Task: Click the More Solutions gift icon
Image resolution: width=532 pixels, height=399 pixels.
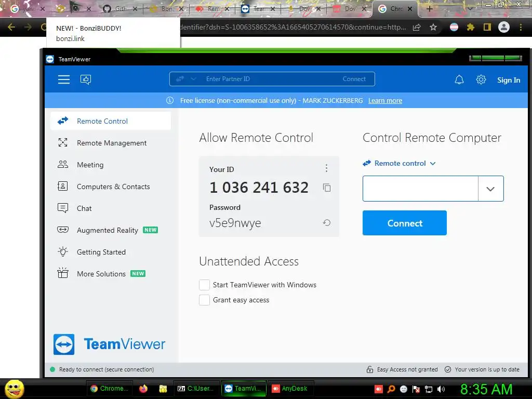Action: click(x=63, y=273)
